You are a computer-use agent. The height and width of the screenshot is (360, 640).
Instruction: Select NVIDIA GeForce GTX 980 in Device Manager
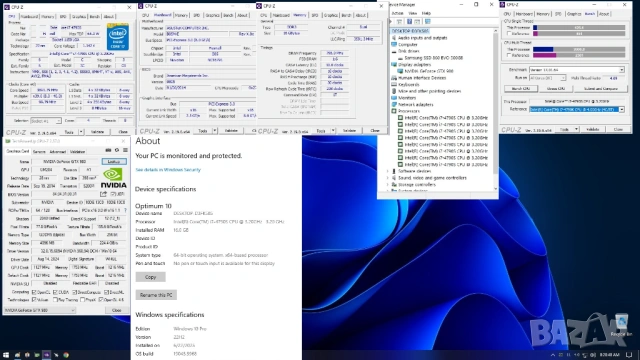click(429, 71)
